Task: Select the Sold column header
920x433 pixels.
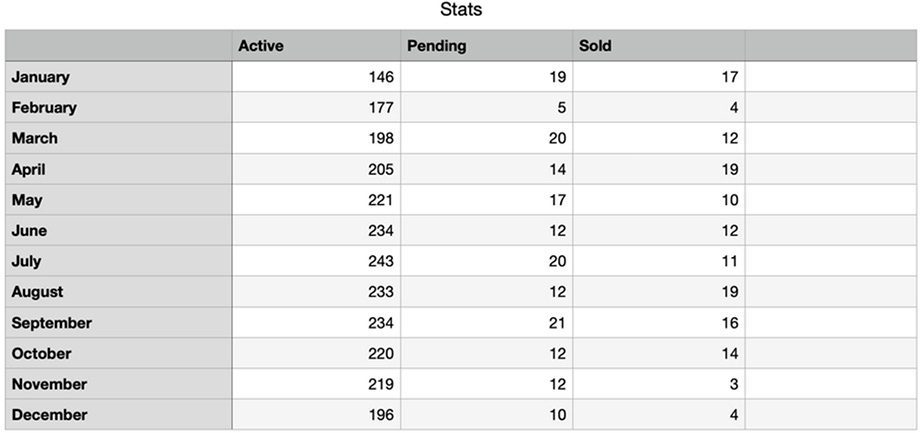Action: (x=659, y=46)
